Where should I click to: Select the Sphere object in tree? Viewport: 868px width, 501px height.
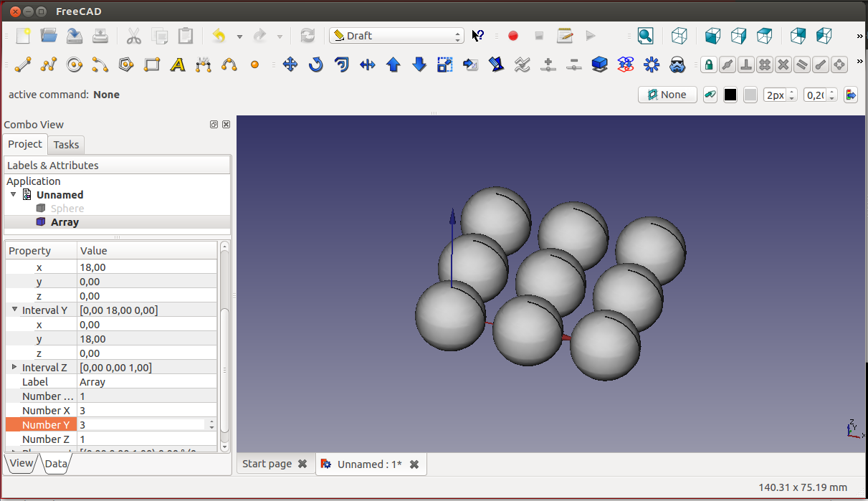pos(67,209)
